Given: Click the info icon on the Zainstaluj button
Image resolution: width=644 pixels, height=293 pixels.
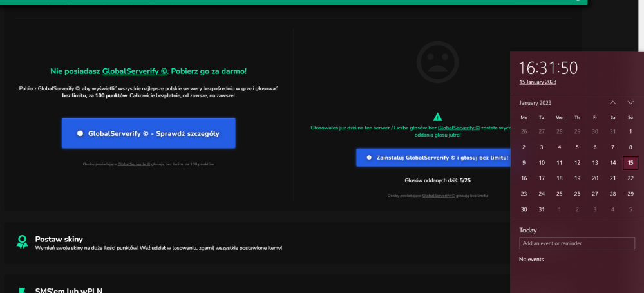Looking at the screenshot, I should pos(369,157).
